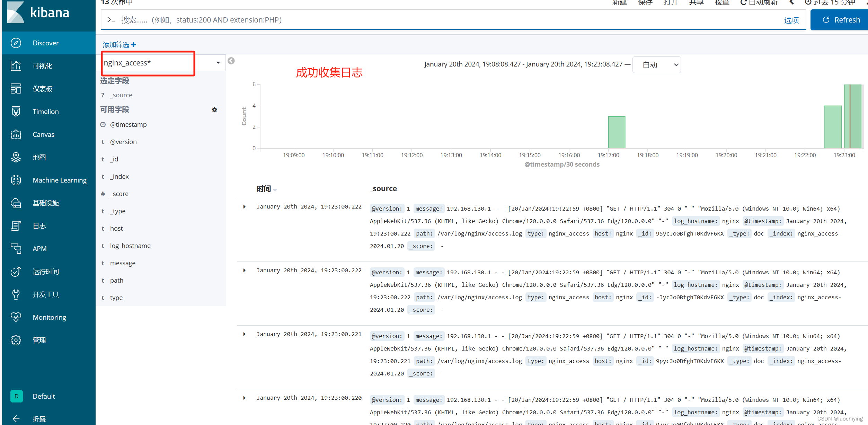Click the 19:17:00 histogram bar
Image resolution: width=868 pixels, height=425 pixels.
(617, 132)
